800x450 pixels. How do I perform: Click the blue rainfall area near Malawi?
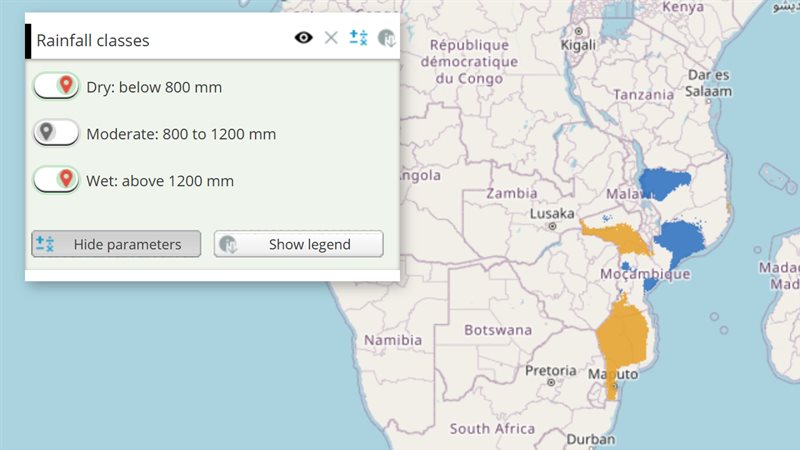pos(663,183)
